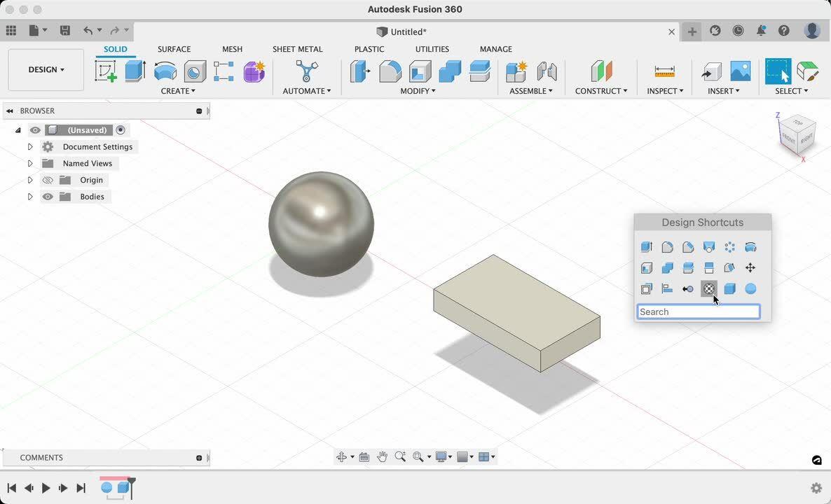Screen dimensions: 831x504
Task: Click the Automate tool icon
Action: coord(306,71)
